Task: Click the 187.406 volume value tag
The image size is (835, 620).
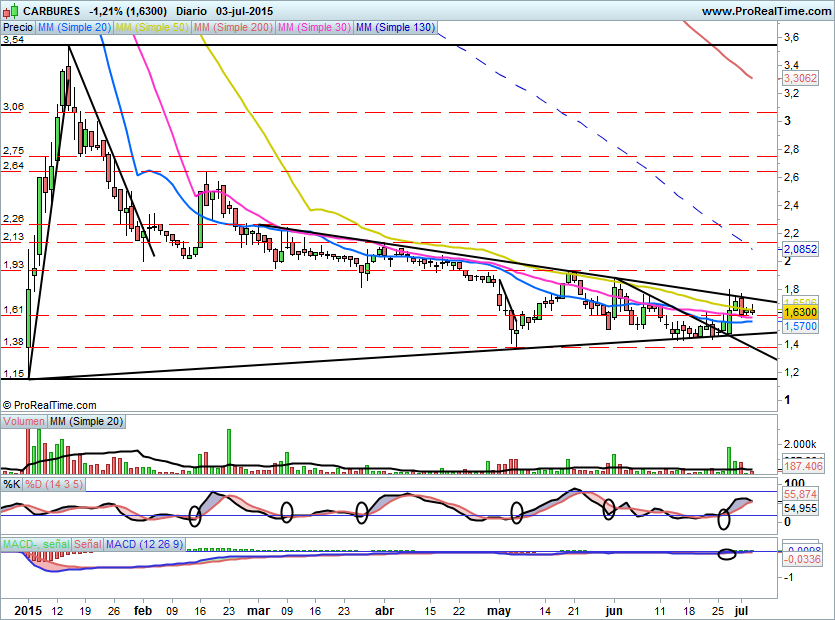Action: (x=800, y=466)
